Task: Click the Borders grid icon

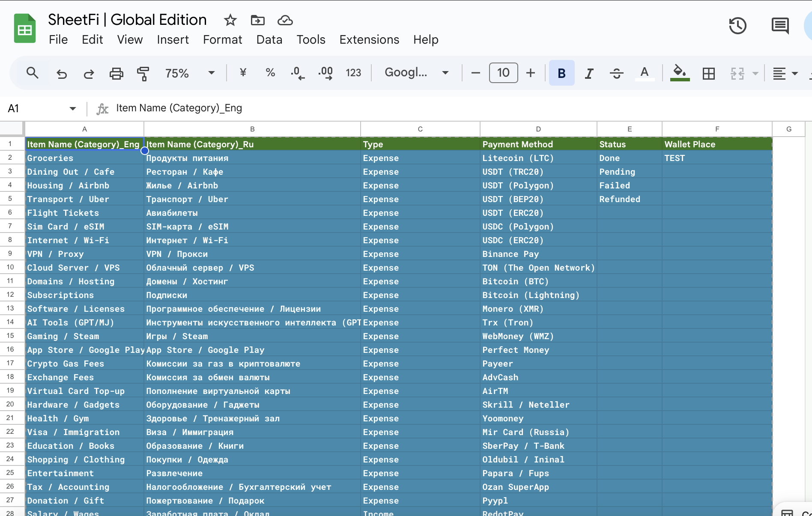Action: (x=708, y=73)
